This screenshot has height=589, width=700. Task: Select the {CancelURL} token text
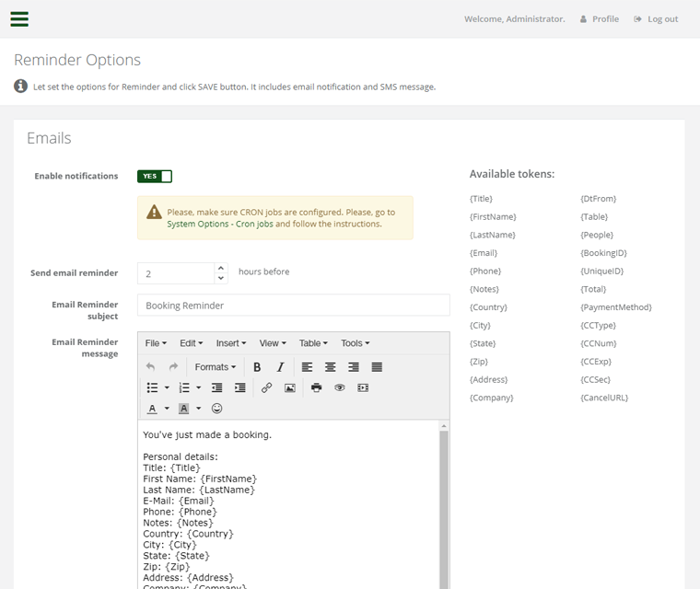click(604, 398)
